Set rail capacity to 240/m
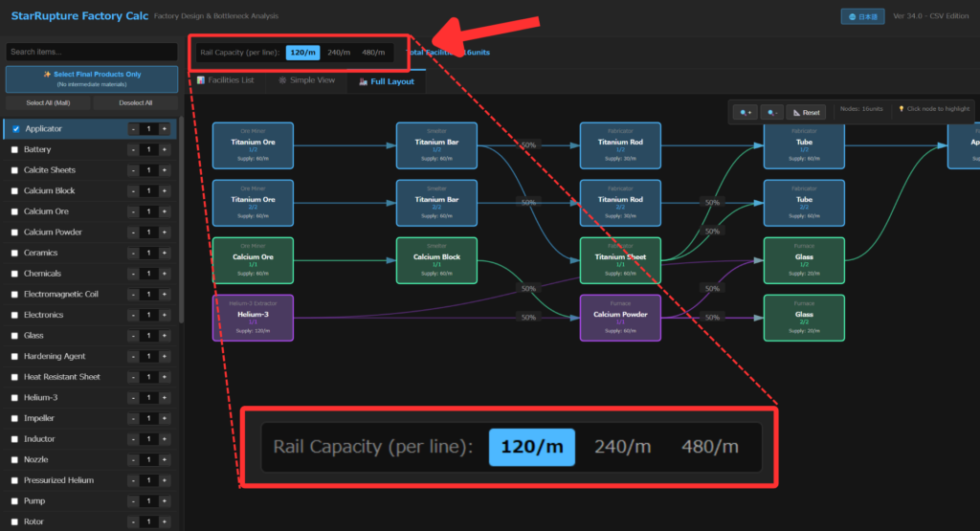The width and height of the screenshot is (980, 531). (339, 53)
